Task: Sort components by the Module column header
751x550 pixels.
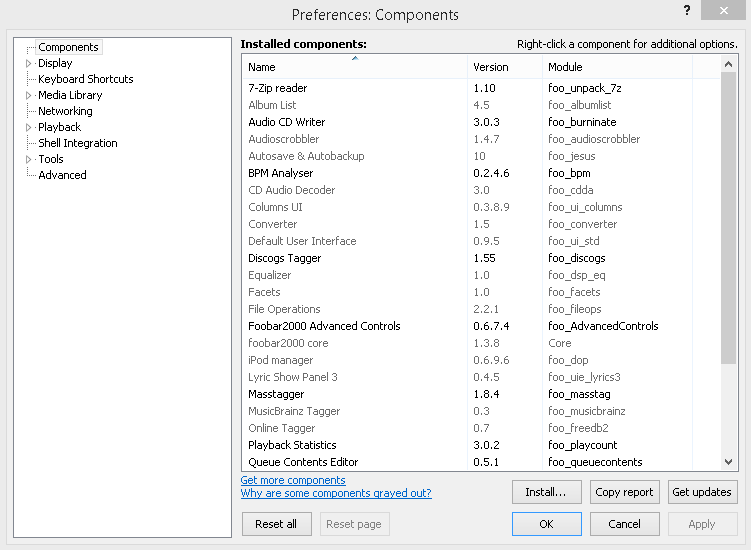Action: tap(617, 67)
